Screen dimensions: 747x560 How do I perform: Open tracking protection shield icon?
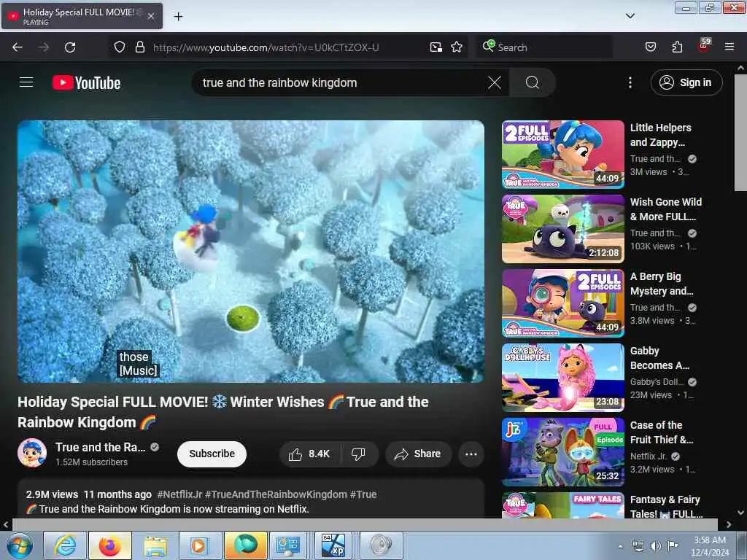(120, 47)
